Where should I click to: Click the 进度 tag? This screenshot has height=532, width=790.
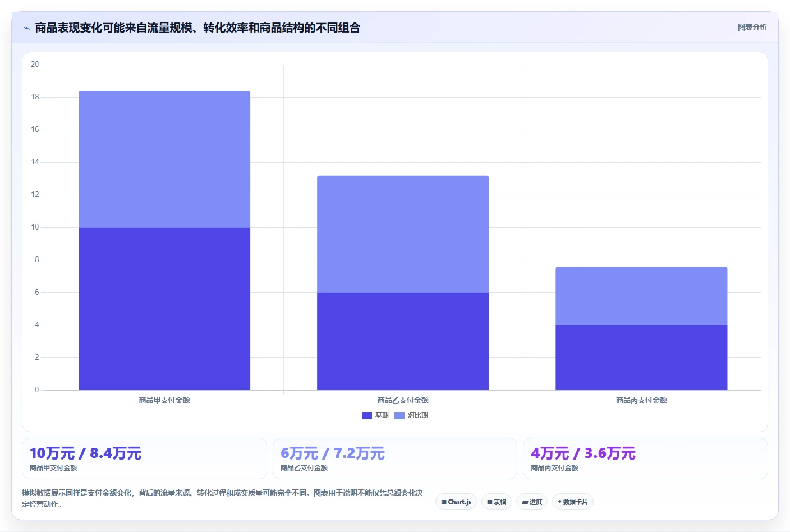pyautogui.click(x=532, y=502)
